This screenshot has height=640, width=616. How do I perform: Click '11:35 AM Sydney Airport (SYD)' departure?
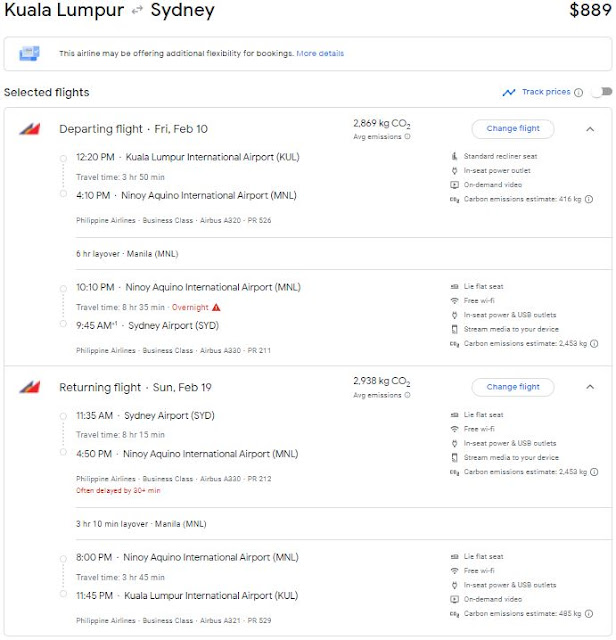pyautogui.click(x=145, y=416)
